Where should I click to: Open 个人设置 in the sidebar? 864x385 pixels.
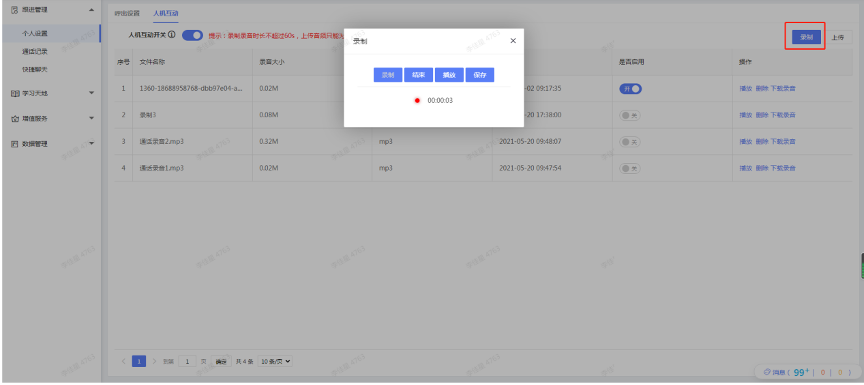click(35, 33)
